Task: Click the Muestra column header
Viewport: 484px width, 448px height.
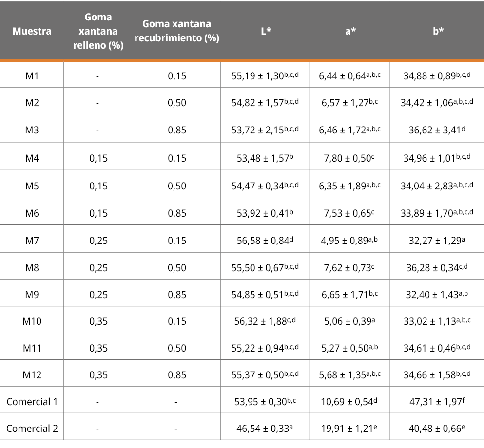Action: 32,31
